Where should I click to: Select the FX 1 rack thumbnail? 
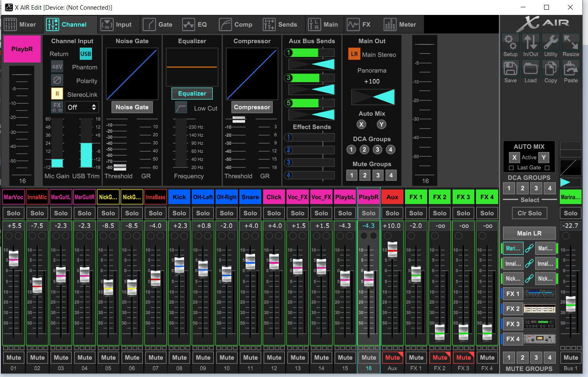pos(540,294)
